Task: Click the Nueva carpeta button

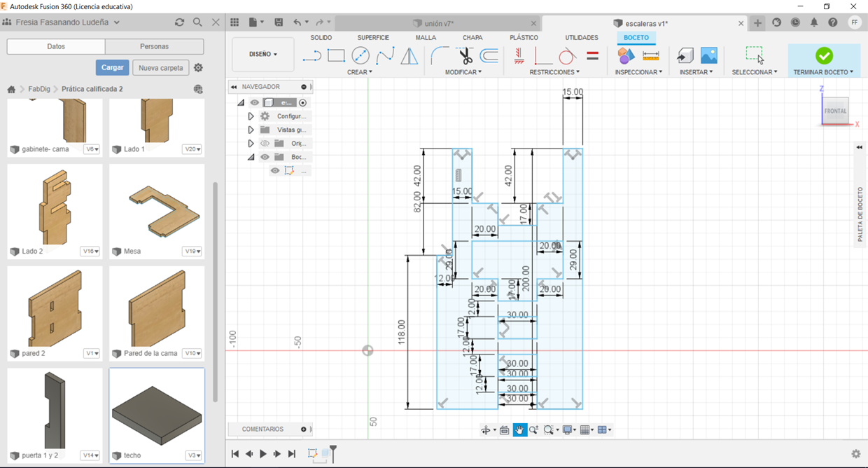Action: [161, 68]
